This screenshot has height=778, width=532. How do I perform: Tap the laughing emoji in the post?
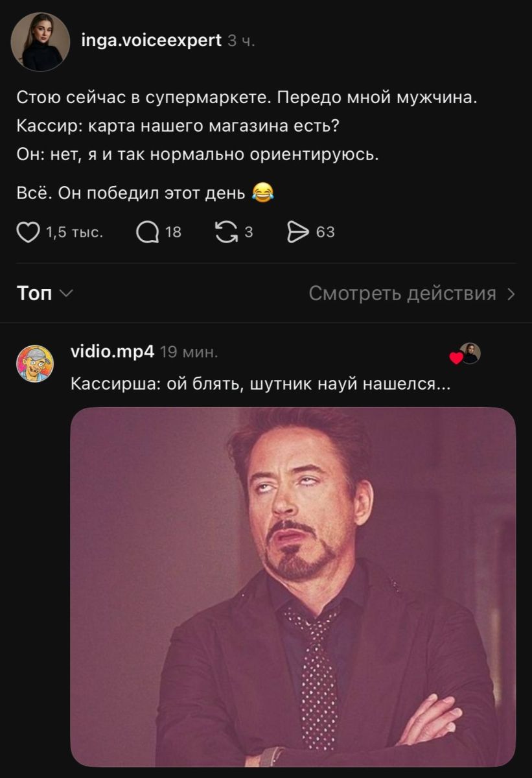(262, 193)
